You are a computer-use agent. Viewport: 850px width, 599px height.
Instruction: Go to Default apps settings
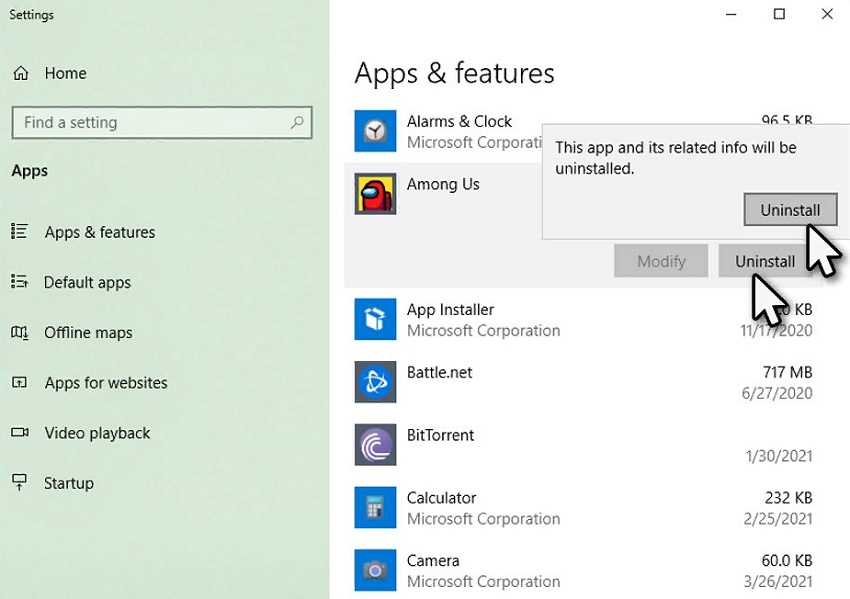click(87, 282)
